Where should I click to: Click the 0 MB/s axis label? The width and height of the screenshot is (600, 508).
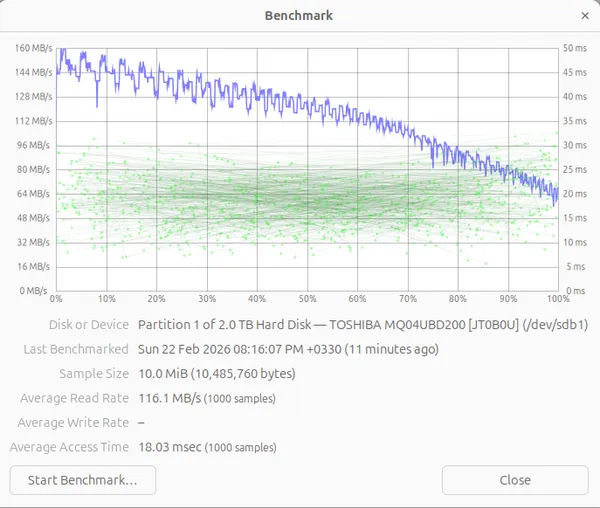34,291
